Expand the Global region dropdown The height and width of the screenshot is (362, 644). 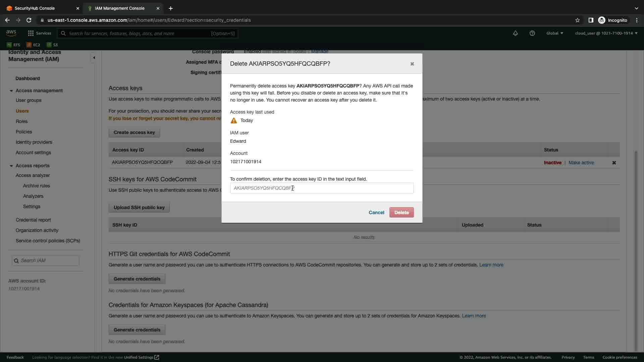(x=554, y=33)
